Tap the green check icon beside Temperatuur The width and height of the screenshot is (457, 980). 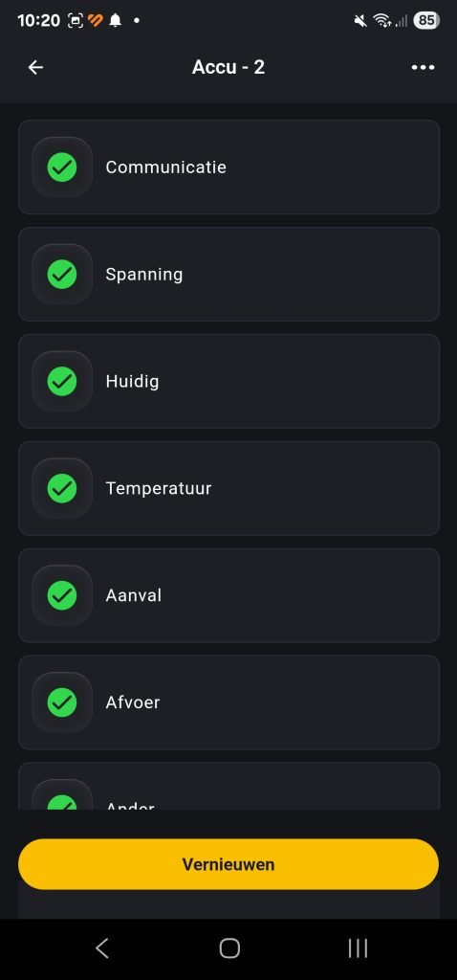pyautogui.click(x=62, y=488)
